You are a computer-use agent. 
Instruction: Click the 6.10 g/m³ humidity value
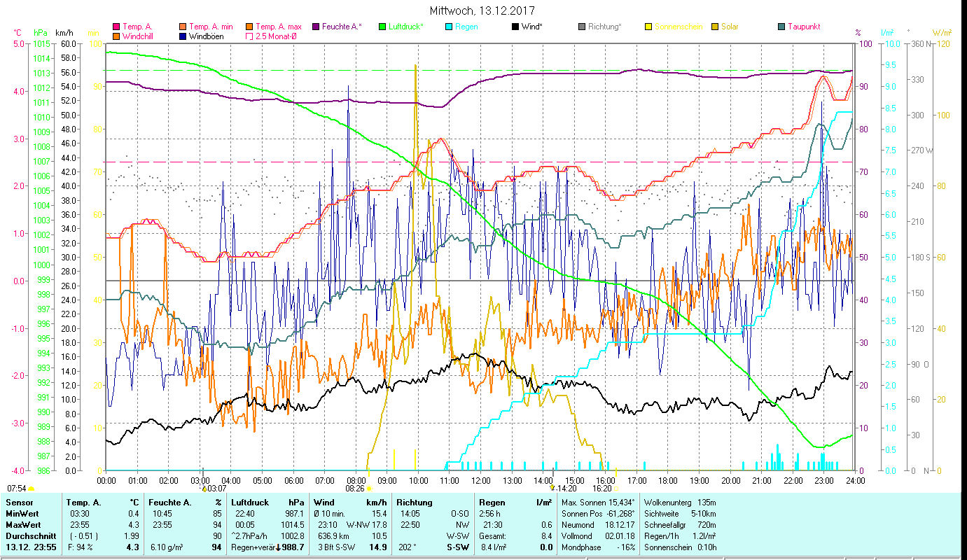(166, 547)
